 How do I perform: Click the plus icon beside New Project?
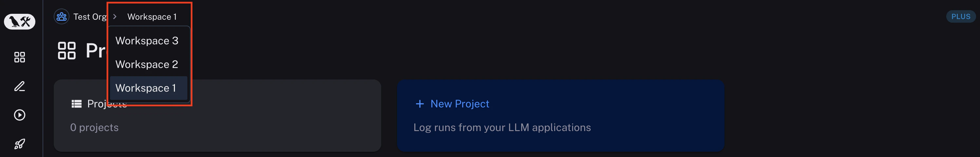pyautogui.click(x=420, y=104)
